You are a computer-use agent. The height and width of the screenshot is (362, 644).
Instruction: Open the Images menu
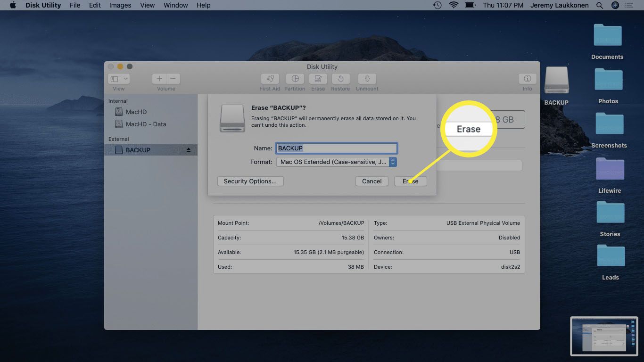tap(120, 5)
